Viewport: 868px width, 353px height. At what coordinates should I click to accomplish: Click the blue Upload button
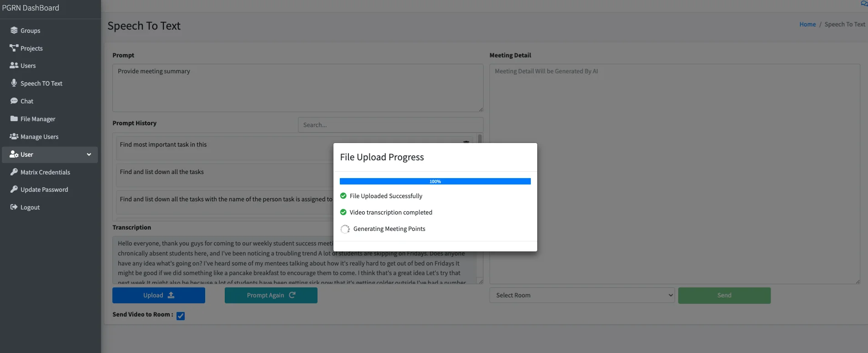158,295
